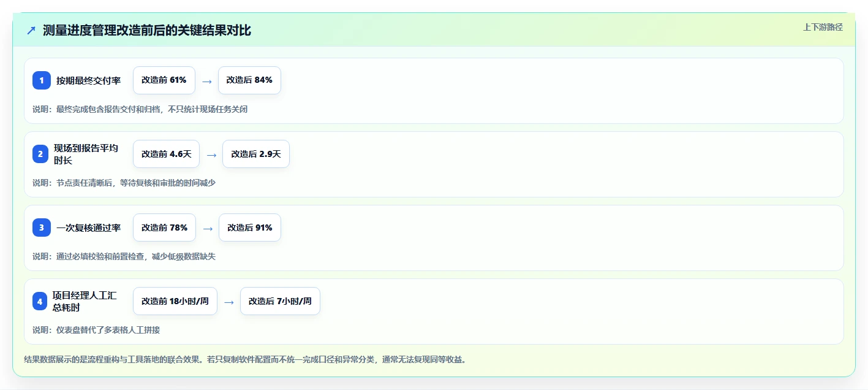Click the note 仪表盘替代了多表格人工拼接
The height and width of the screenshot is (390, 868).
point(96,330)
